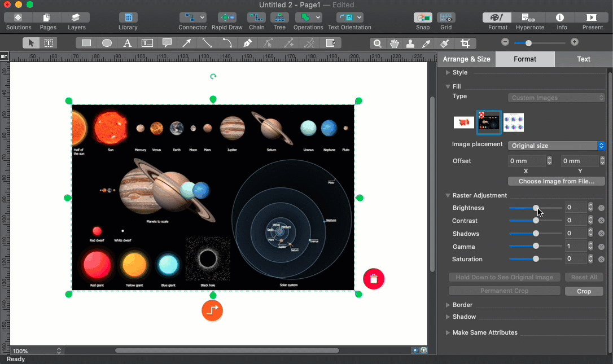Reset the Shadows value
613x364 pixels.
(601, 234)
